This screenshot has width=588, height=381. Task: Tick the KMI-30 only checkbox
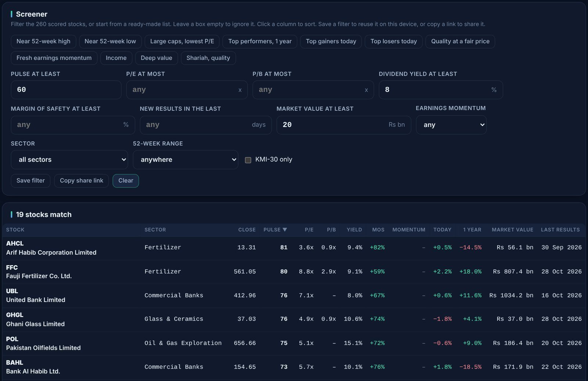click(x=248, y=160)
